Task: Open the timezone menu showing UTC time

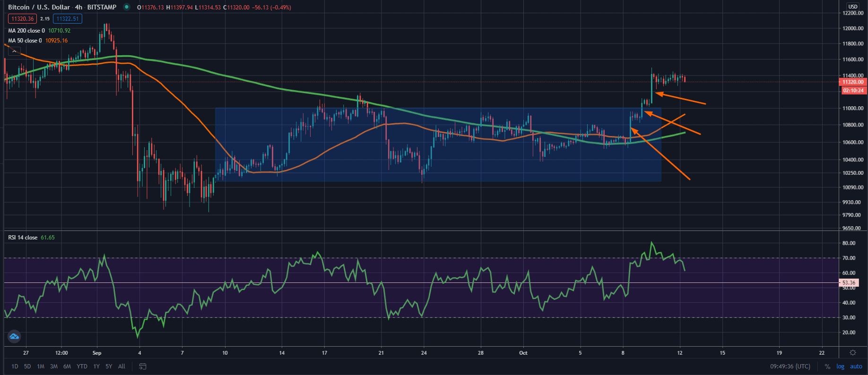Action: [790, 366]
